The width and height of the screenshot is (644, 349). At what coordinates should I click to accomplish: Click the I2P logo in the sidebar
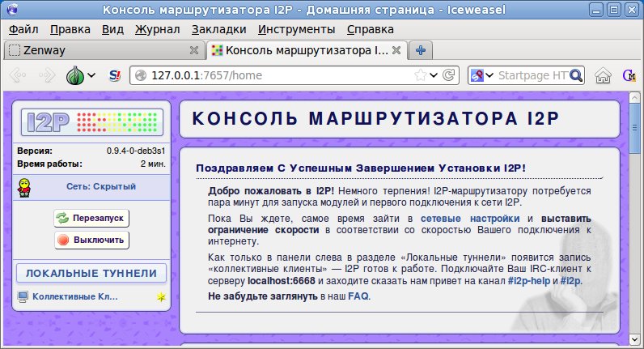92,122
